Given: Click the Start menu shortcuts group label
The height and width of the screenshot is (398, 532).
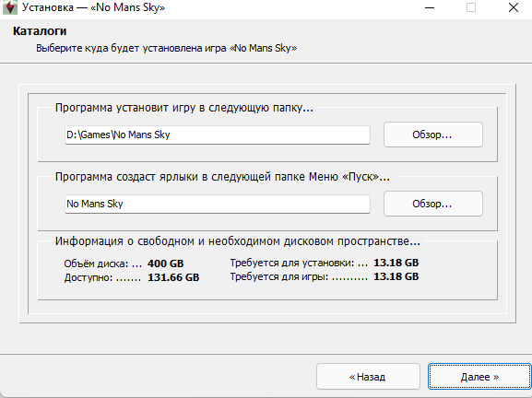Looking at the screenshot, I should (222, 177).
